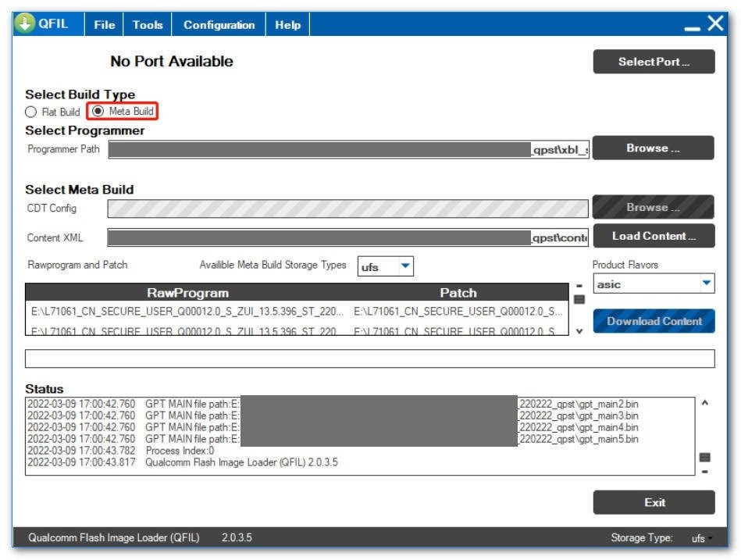Click the RawProgram column header
Screen dimensions: 741x560
coord(187,293)
